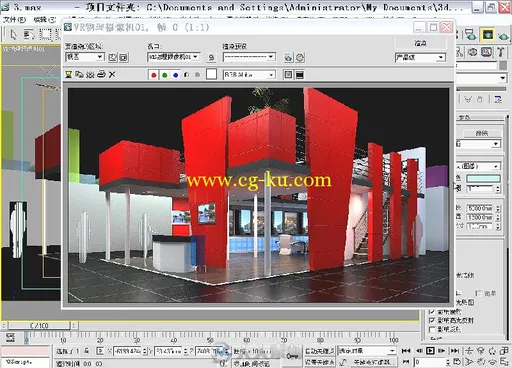The height and width of the screenshot is (368, 512).
Task: Click the highlighted rendered frame window icon
Action: [x=488, y=34]
